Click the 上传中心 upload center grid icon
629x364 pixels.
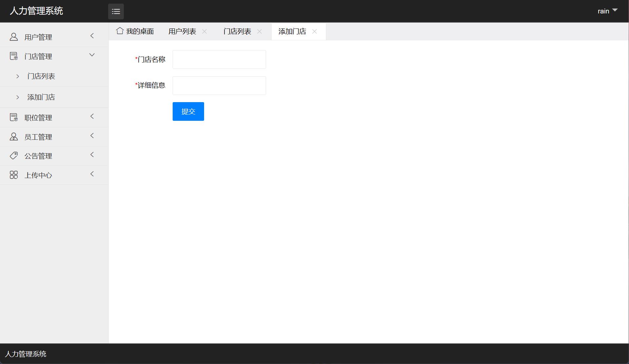point(13,174)
